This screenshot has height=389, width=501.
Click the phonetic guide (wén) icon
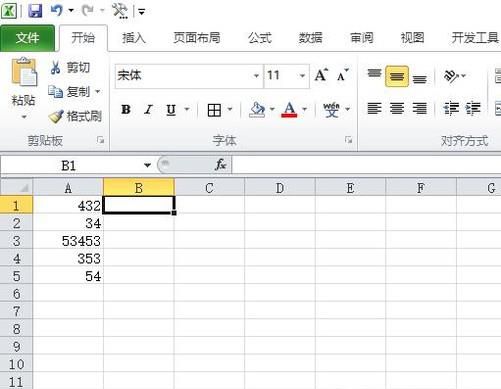click(x=331, y=109)
